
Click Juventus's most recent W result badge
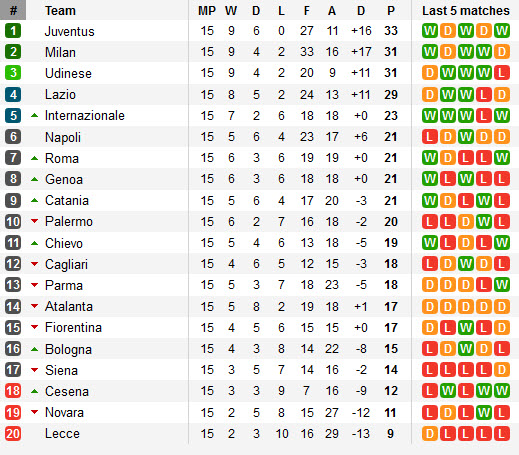pos(502,31)
